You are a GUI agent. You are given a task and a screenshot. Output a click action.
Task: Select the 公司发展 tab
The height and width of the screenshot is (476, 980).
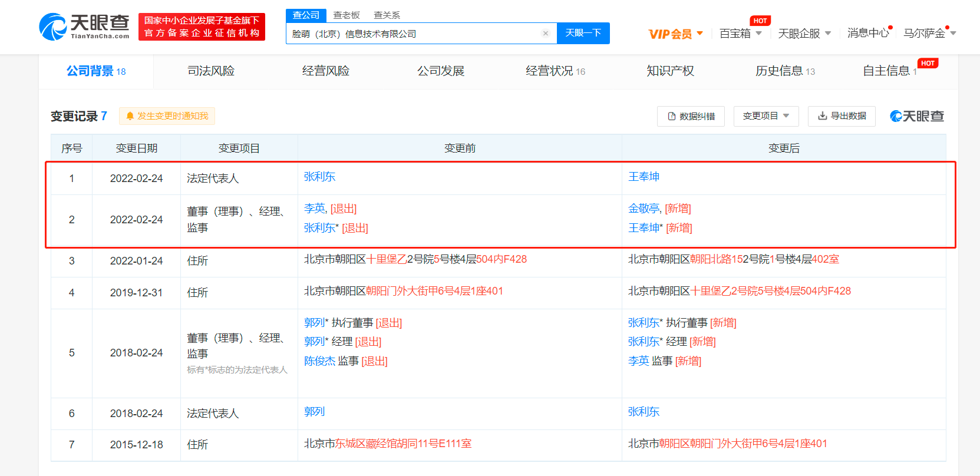441,71
